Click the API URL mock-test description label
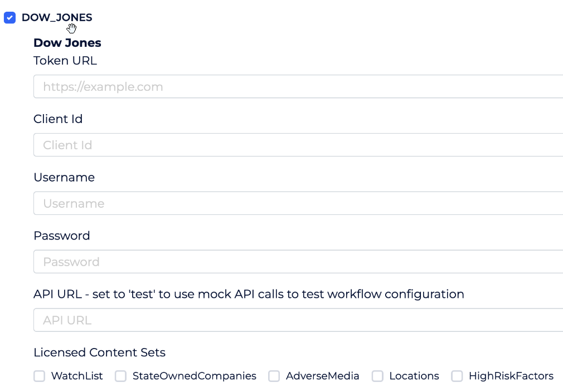 click(x=249, y=294)
